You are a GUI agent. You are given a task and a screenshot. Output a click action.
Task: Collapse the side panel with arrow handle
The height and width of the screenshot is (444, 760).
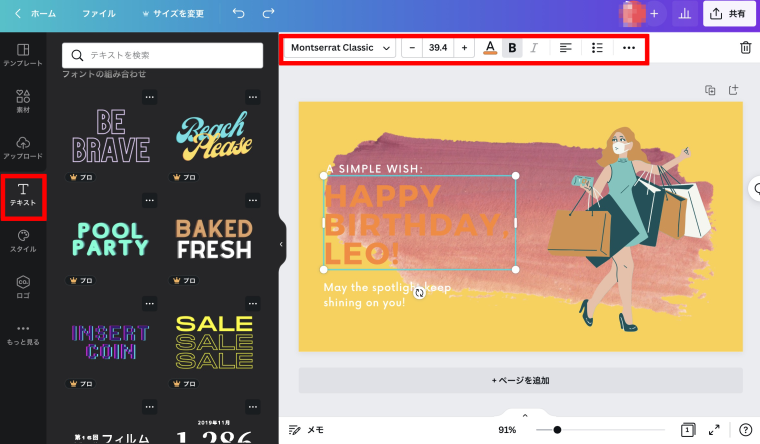pyautogui.click(x=282, y=244)
